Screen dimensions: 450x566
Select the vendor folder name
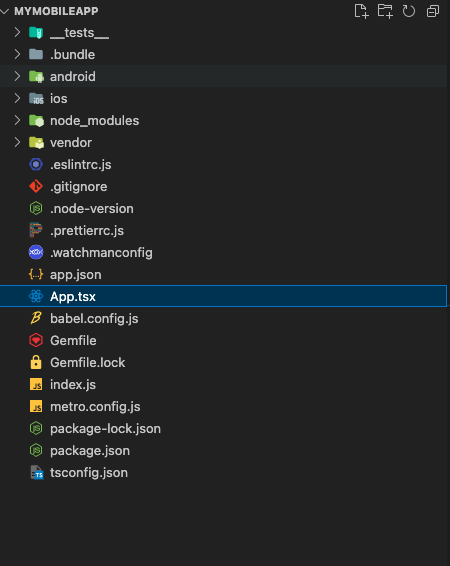tap(71, 143)
